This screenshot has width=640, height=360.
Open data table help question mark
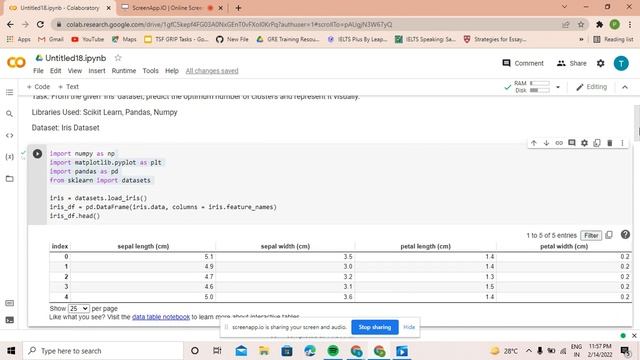coord(625,234)
